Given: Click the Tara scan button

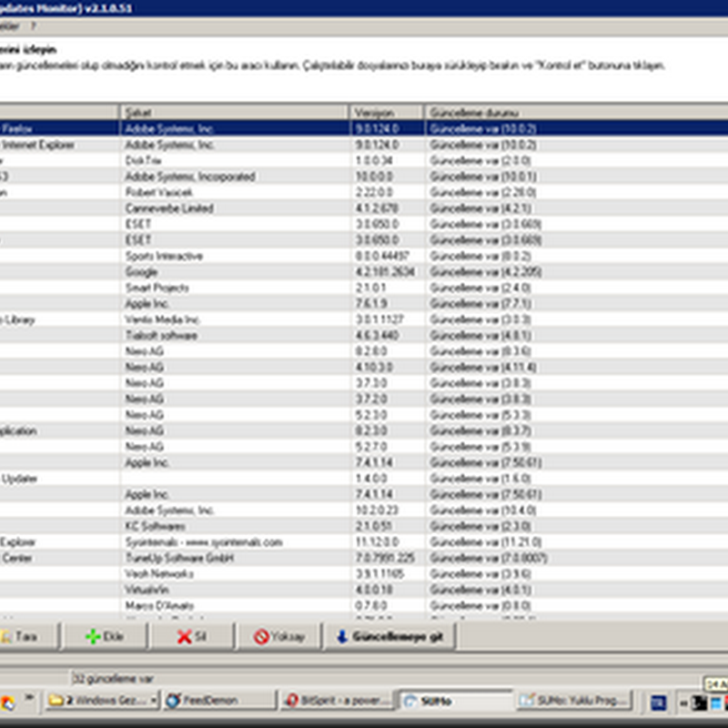Looking at the screenshot, I should [x=29, y=636].
